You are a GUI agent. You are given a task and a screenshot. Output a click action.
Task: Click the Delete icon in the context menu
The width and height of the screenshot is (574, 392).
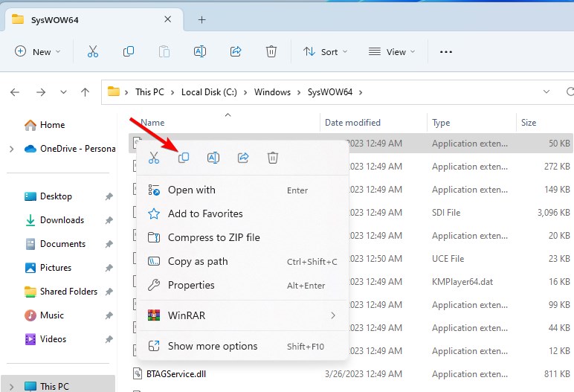(273, 158)
